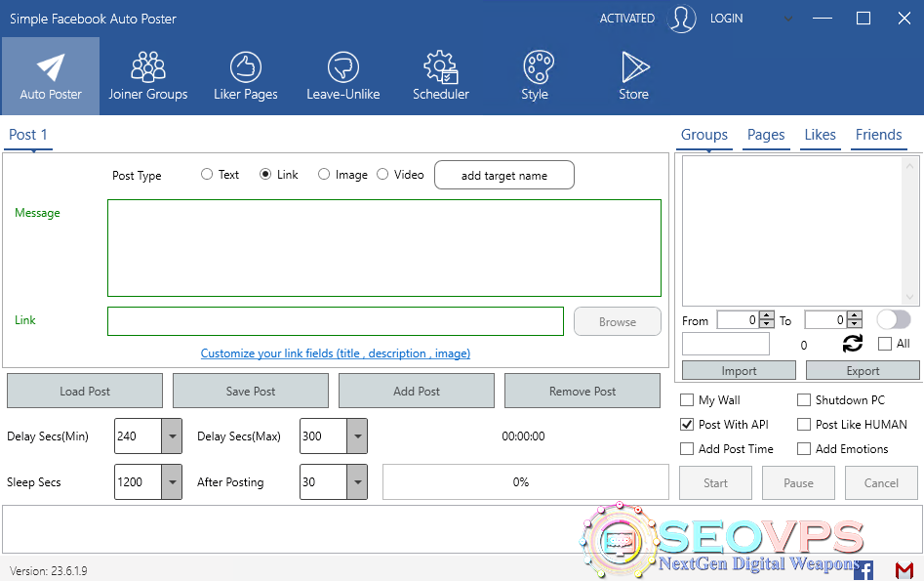Viewport: 924px width, 581px height.
Task: Open the Liker Pages thumbs-up tool
Action: 246,76
